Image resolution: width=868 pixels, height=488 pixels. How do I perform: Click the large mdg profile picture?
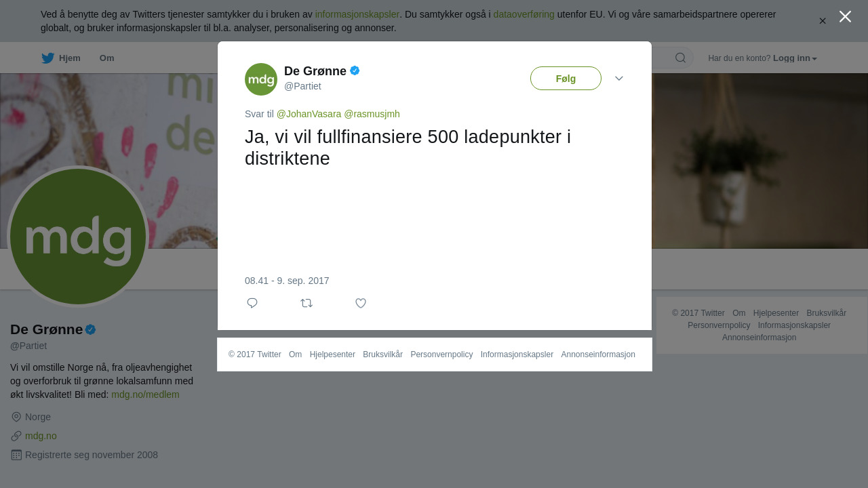click(78, 237)
